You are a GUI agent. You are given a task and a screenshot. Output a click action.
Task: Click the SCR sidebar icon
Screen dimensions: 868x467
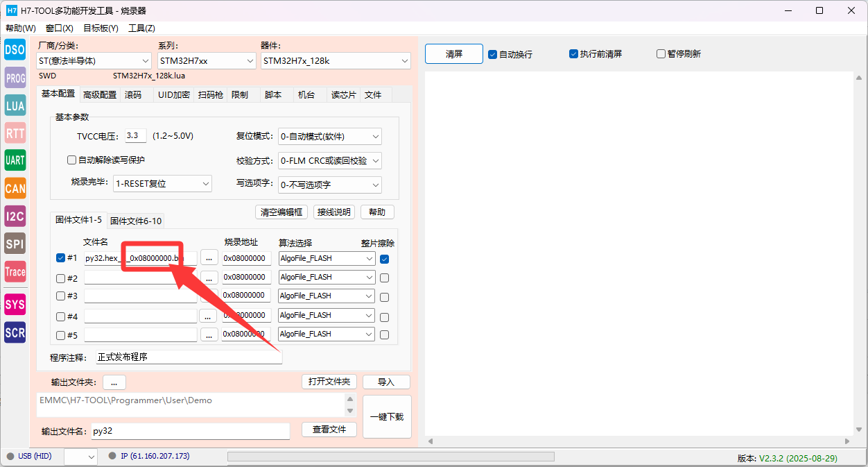point(15,332)
